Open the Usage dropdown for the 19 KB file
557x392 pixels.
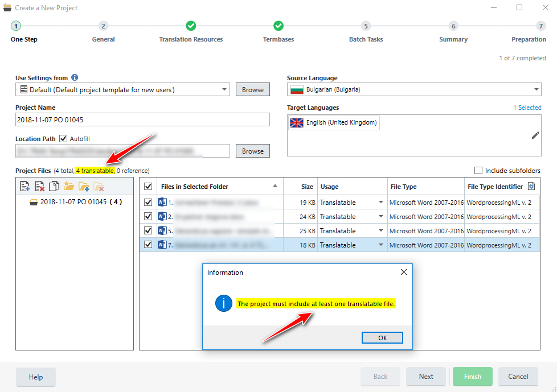click(x=381, y=202)
